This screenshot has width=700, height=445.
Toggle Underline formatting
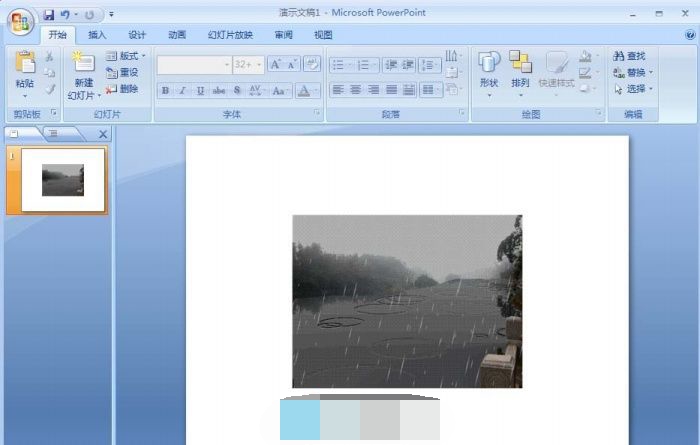[x=200, y=90]
